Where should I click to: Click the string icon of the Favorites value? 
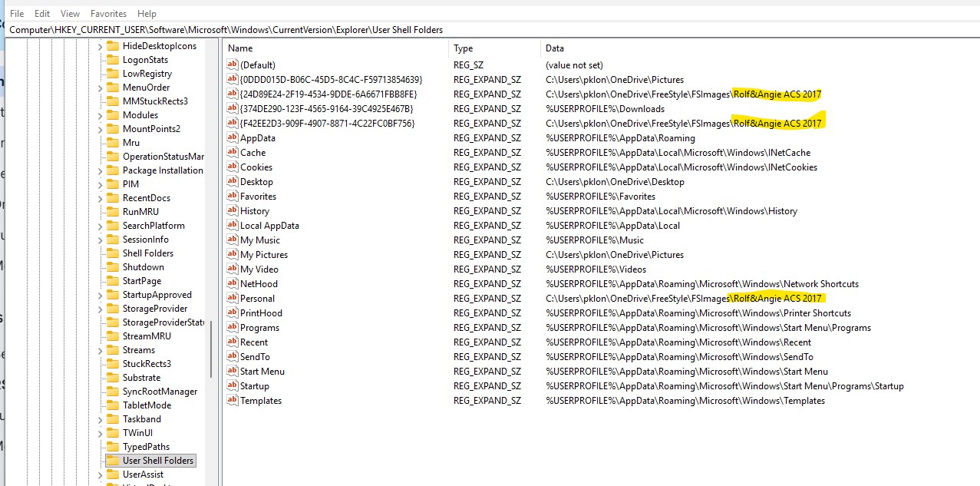click(233, 197)
